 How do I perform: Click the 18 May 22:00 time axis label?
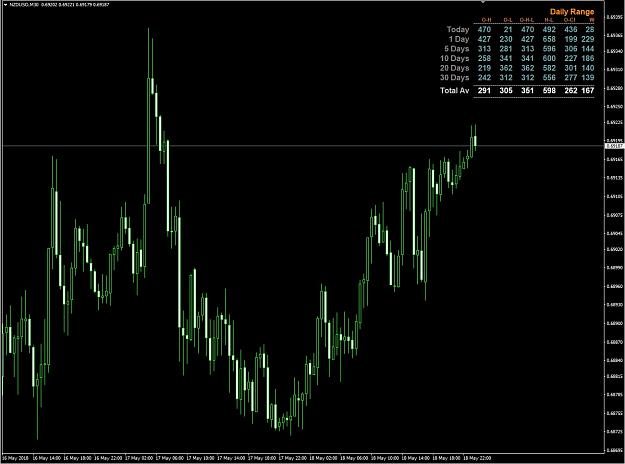pos(477,458)
